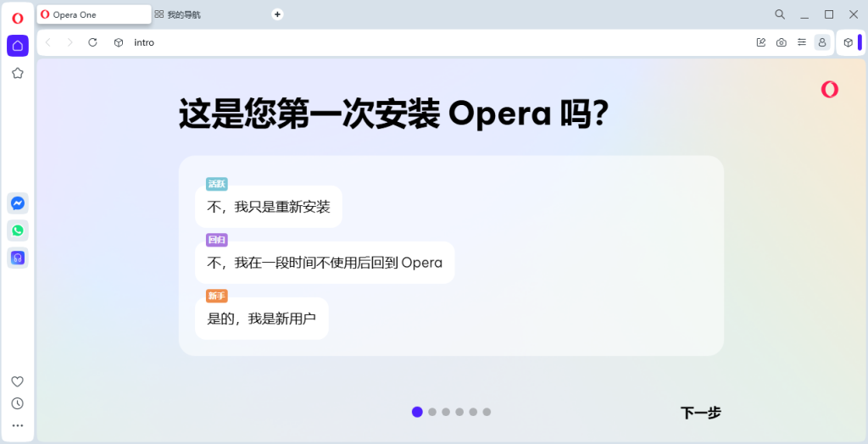Open Facebook Messenger in sidebar

point(18,203)
